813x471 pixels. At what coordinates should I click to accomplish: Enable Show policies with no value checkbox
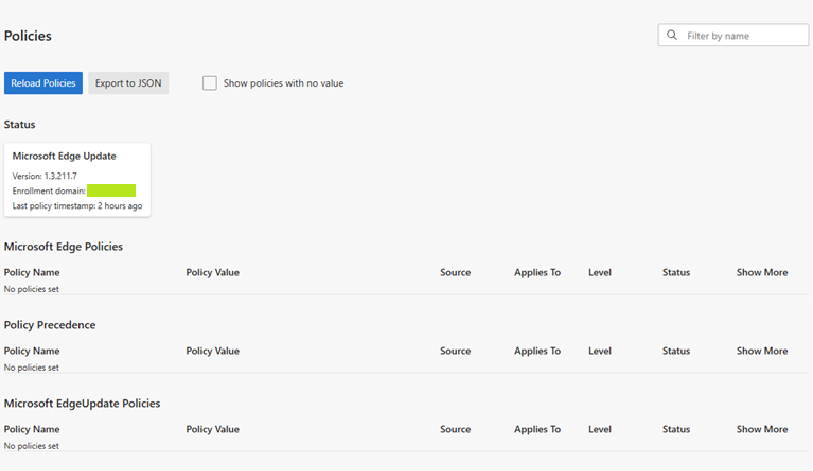coord(209,83)
